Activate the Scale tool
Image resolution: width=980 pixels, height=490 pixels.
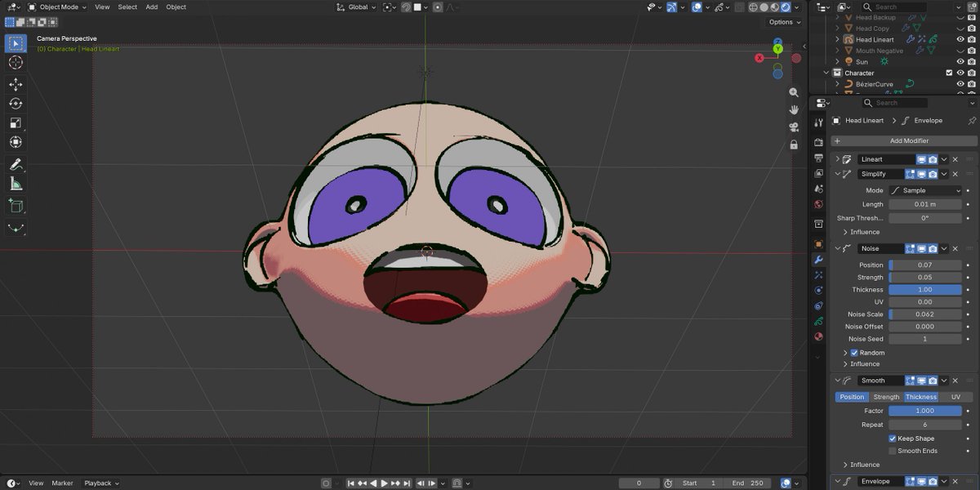[16, 122]
